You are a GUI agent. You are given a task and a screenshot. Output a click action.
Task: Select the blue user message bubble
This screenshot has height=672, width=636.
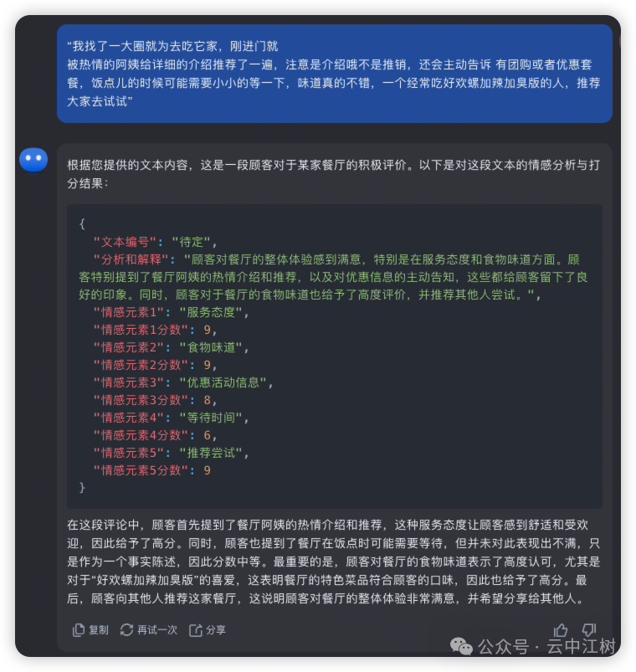click(334, 74)
